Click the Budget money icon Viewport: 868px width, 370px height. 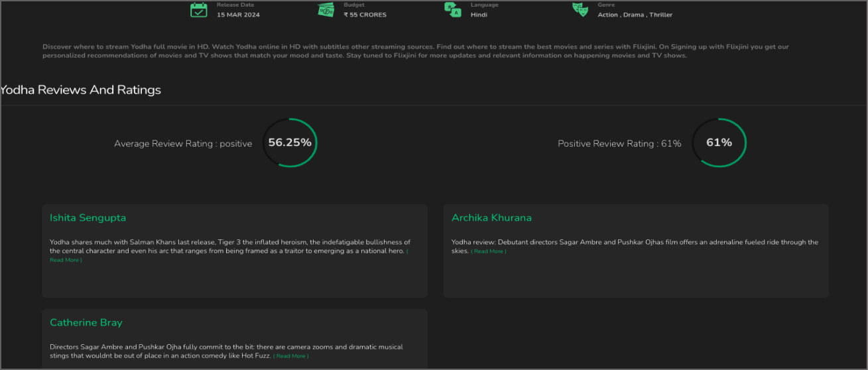326,9
